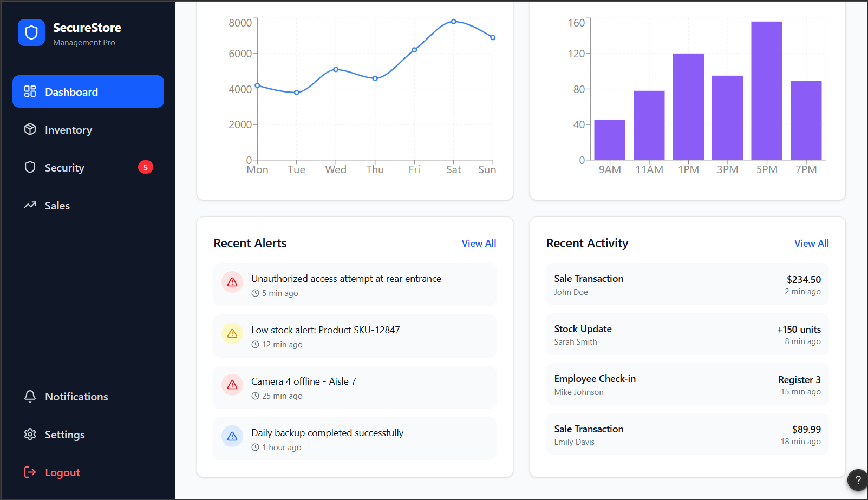Click the 5PM bar in the chart
Screen dimensions: 868x500
[x=767, y=91]
